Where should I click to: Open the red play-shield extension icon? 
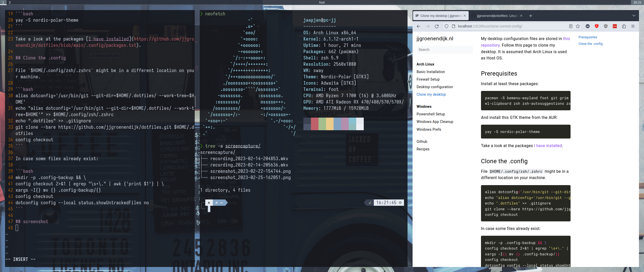597,26
